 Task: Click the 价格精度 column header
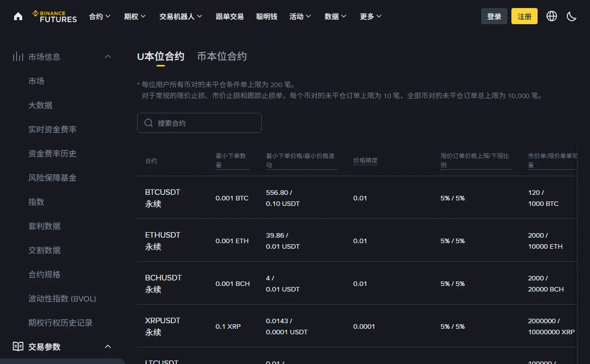click(x=365, y=161)
